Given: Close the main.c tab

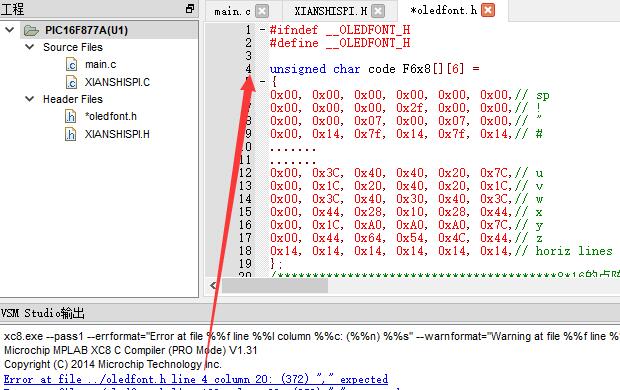Looking at the screenshot, I should point(262,11).
